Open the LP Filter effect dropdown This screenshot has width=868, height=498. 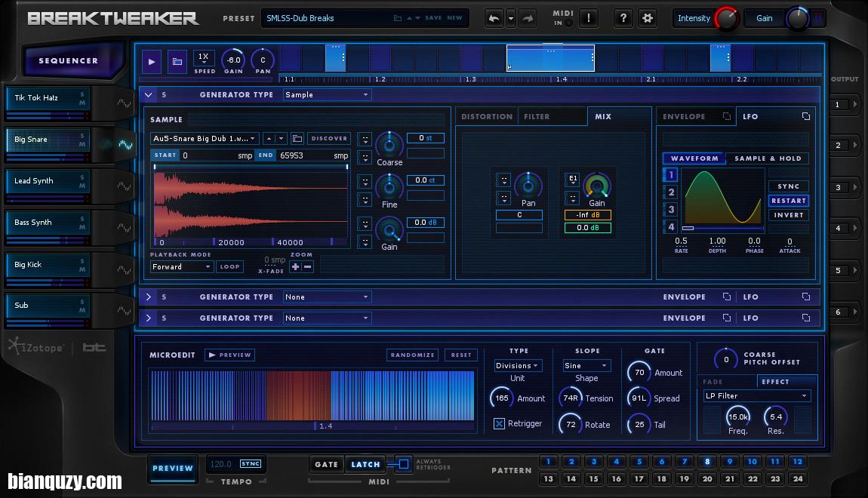(757, 395)
